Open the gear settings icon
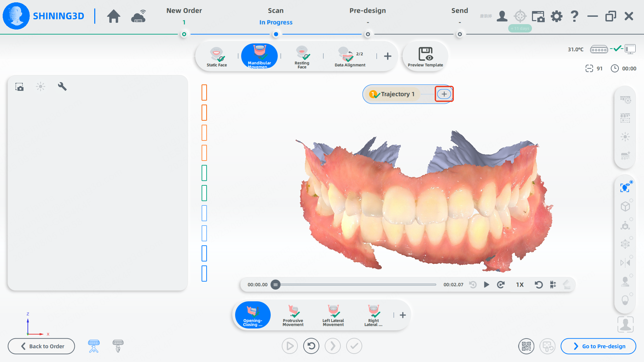The height and width of the screenshot is (362, 644). tap(556, 16)
